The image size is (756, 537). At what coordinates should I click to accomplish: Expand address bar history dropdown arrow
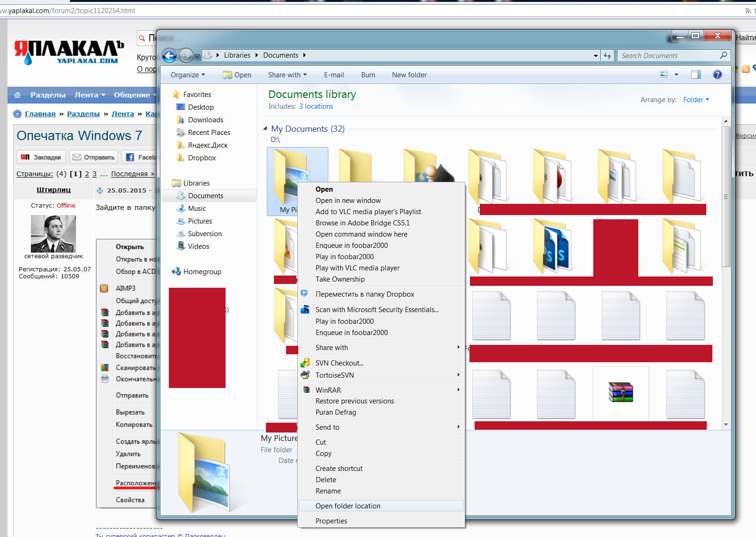pos(596,56)
